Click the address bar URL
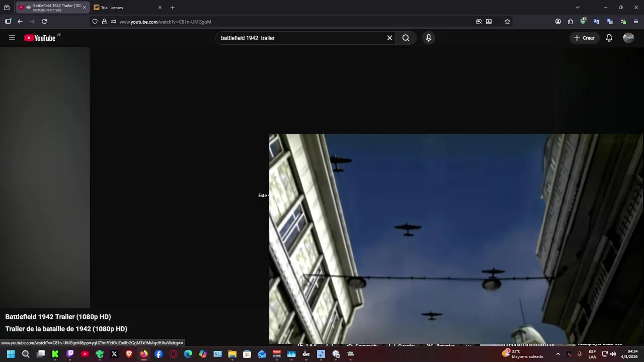644x362 pixels. click(166, 22)
